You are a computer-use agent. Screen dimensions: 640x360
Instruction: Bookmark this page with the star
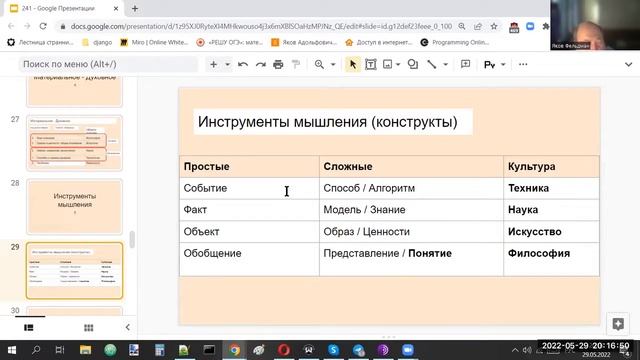point(494,26)
